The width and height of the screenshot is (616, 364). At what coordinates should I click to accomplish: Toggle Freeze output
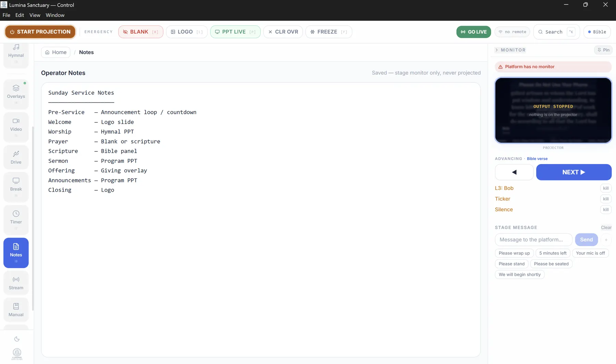tap(329, 32)
